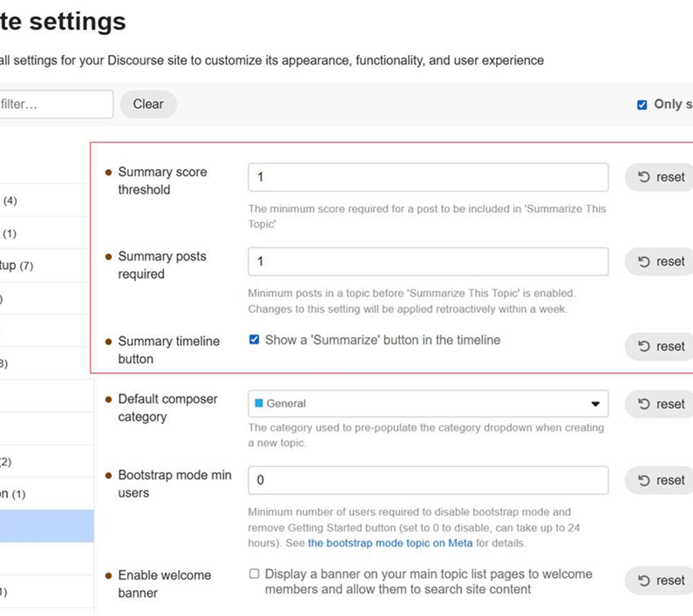Clear the settings filter
693x616 pixels.
coord(148,105)
